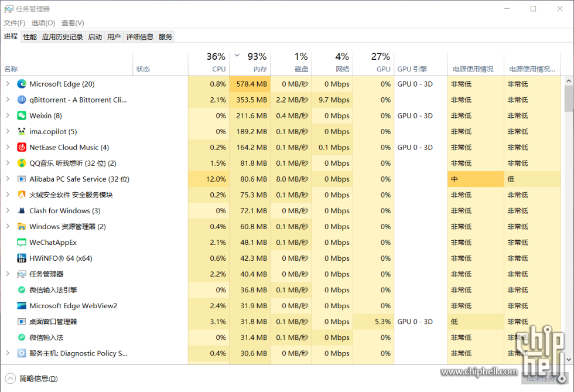Click the Diagnostic Policy service host icon
Viewport: 574px width, 392px height.
(22, 353)
